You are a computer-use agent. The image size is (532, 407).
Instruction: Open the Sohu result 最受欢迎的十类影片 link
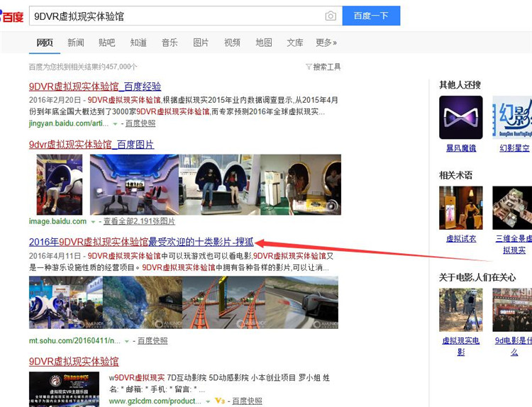141,242
